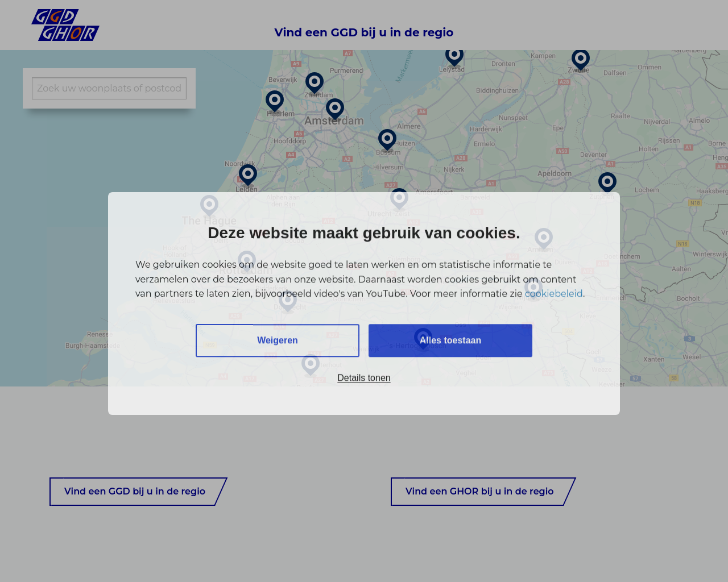Click the Dronten label on the map
The image size is (728, 582).
(503, 64)
